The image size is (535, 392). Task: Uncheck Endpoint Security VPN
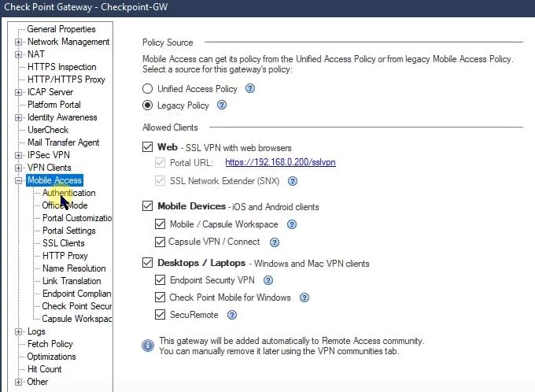160,280
